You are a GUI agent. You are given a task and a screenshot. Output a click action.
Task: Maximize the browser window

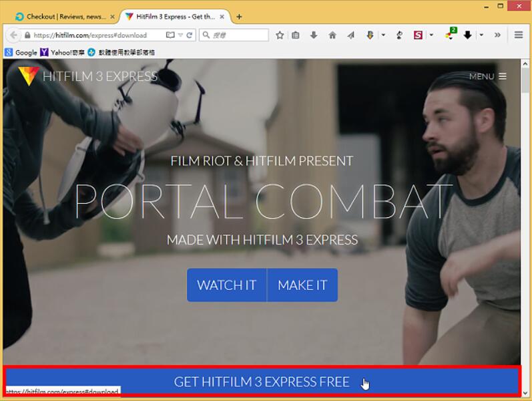tap(501, 6)
